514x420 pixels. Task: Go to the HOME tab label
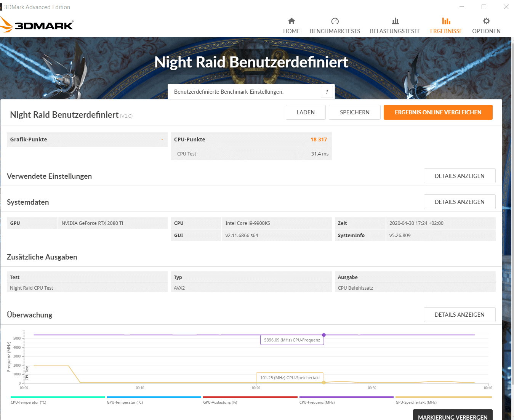[291, 31]
